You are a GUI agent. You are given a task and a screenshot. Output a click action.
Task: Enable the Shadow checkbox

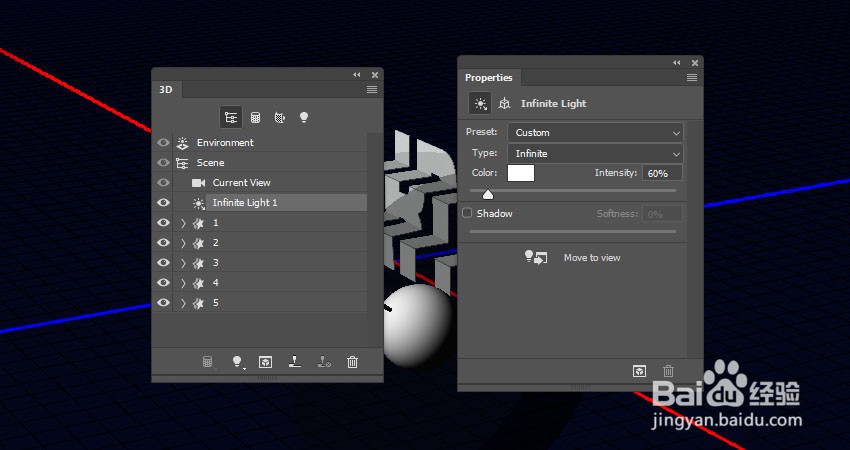[467, 213]
